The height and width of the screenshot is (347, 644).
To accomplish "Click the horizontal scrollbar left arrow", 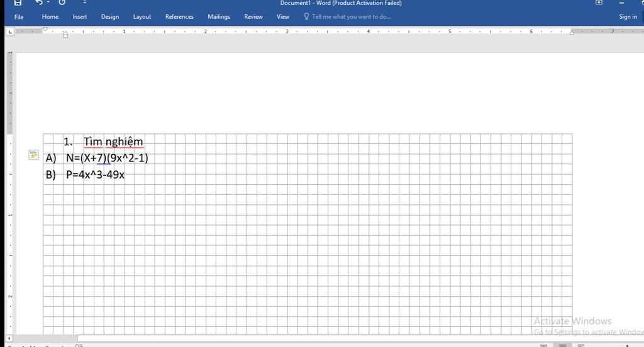I will click(x=9, y=338).
